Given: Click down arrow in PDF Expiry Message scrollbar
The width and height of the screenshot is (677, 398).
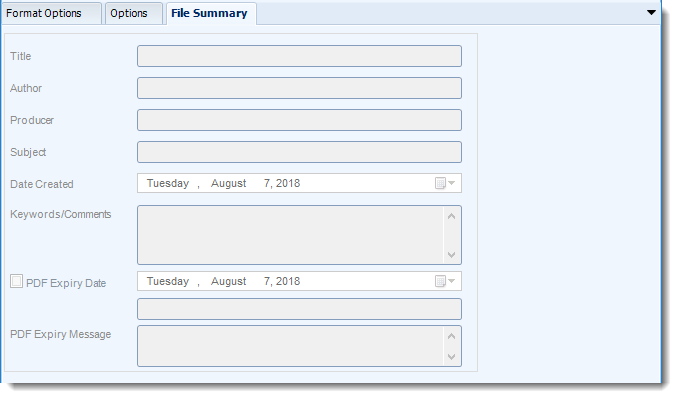Looking at the screenshot, I should tap(452, 357).
